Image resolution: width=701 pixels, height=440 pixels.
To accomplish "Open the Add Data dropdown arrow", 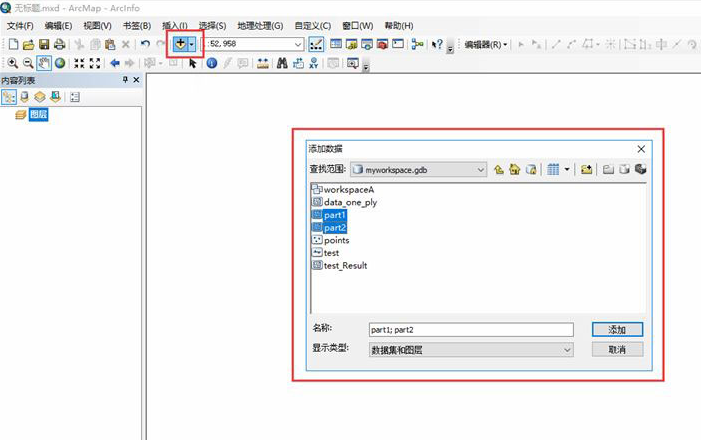I will 192,44.
